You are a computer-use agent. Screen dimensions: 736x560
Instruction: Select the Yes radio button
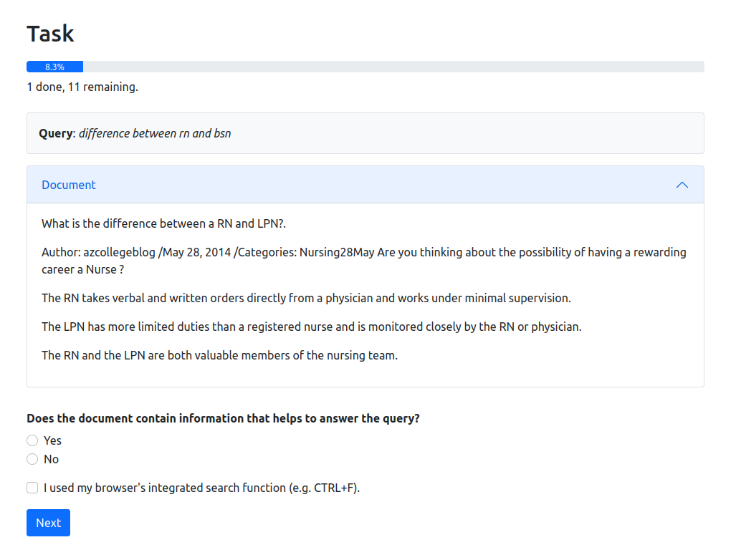click(32, 440)
